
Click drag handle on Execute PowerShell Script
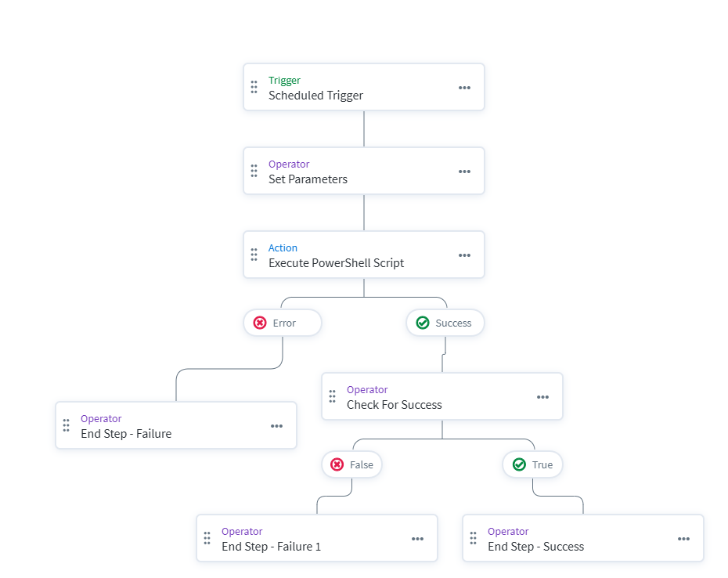click(254, 255)
